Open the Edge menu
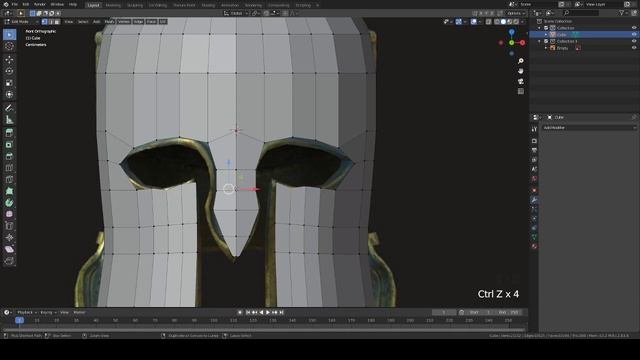This screenshot has height=360, width=640. [x=138, y=22]
